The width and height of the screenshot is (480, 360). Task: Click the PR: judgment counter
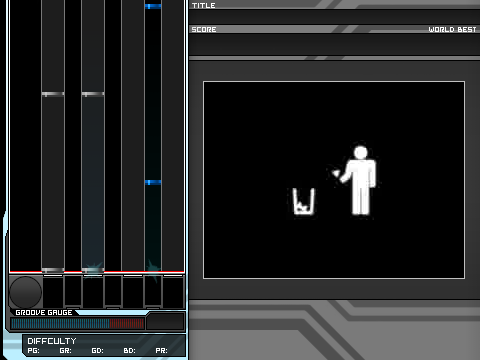pyautogui.click(x=161, y=351)
